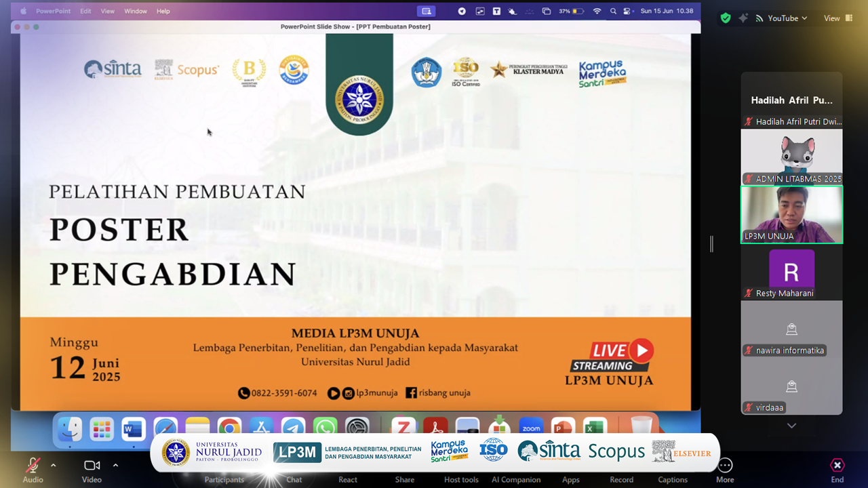This screenshot has width=868, height=488.
Task: Click the End meeting icon
Action: click(837, 466)
